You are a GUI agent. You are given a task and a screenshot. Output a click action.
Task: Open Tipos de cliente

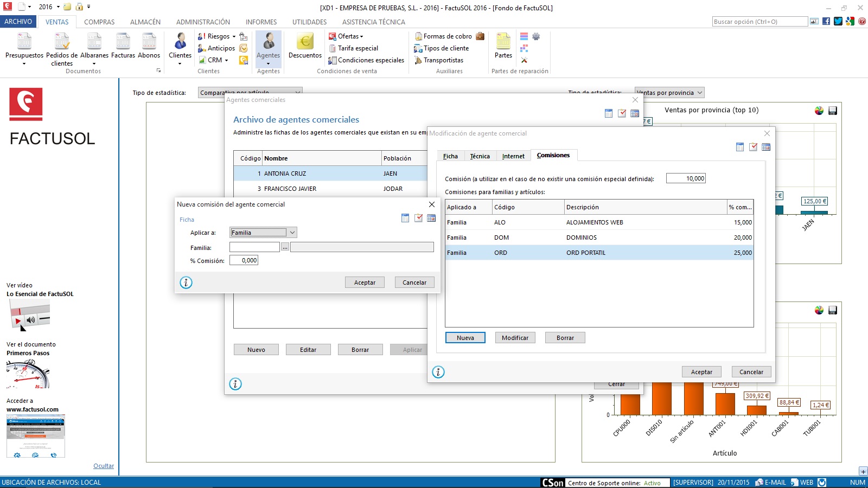click(441, 48)
